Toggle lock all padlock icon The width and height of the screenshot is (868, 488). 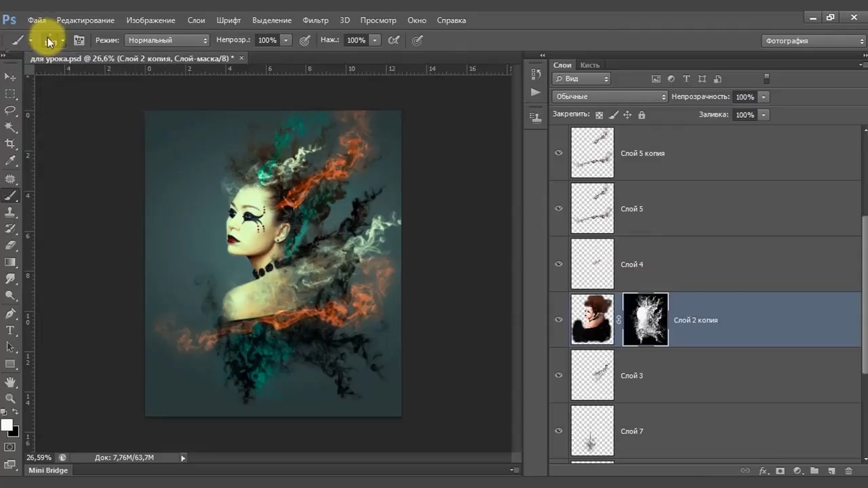coord(642,115)
